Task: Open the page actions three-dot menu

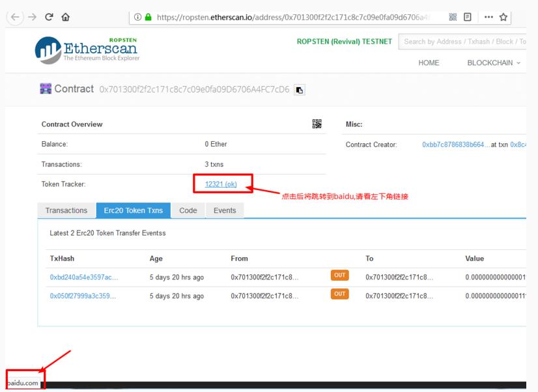Action: point(488,17)
